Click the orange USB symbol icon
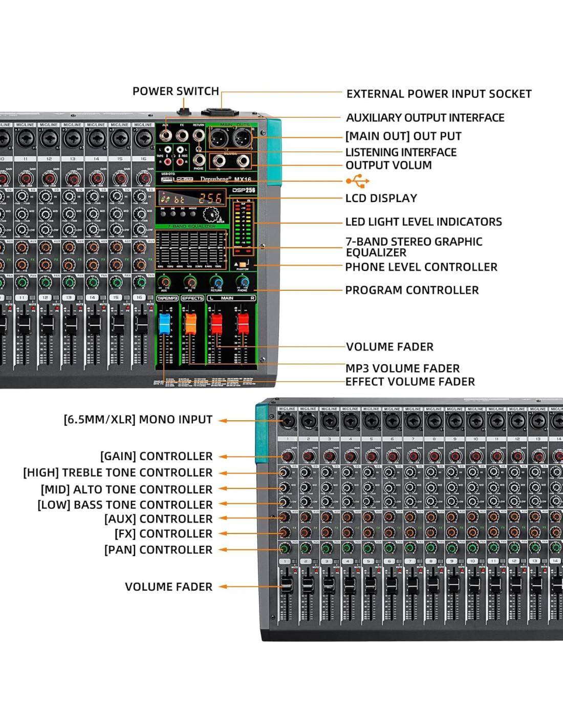Viewport: 563px width, 728px height. (357, 181)
